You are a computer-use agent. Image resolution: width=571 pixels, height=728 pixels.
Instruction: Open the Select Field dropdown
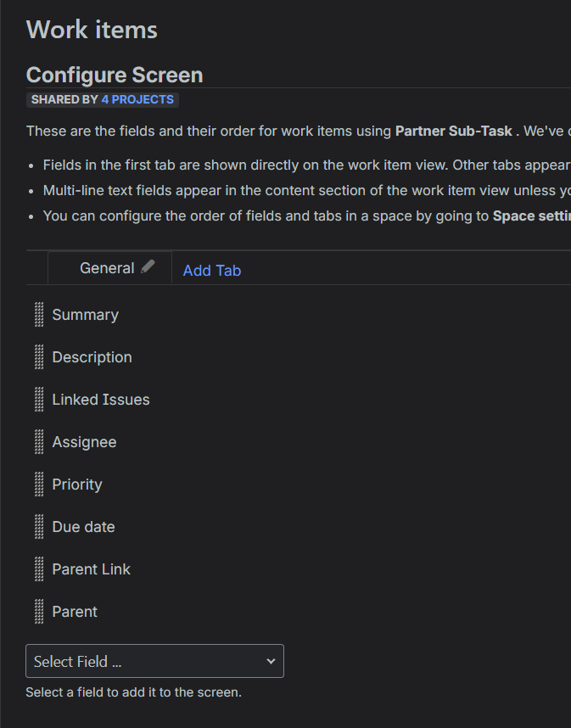[154, 661]
